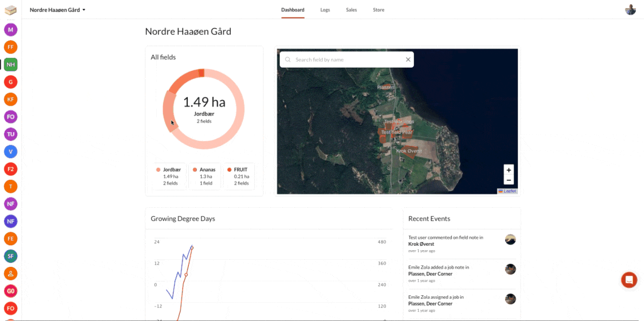The height and width of the screenshot is (321, 644).
Task: Switch to the red G0 farm avatar
Action: coord(11,291)
